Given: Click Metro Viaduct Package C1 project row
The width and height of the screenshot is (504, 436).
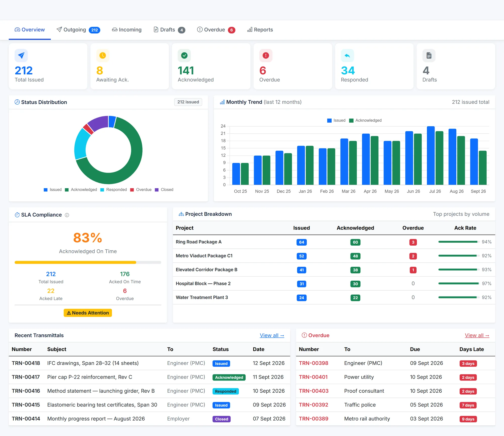Looking at the screenshot, I should point(334,256).
